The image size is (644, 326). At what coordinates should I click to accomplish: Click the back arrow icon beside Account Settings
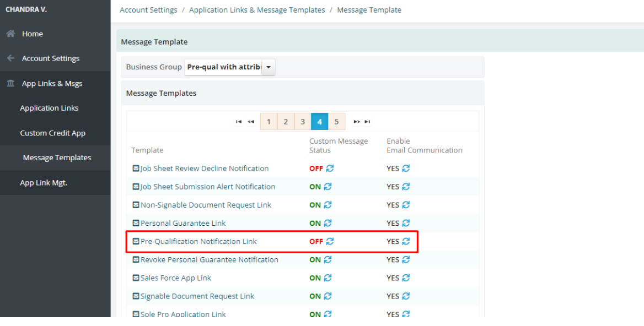pyautogui.click(x=10, y=58)
